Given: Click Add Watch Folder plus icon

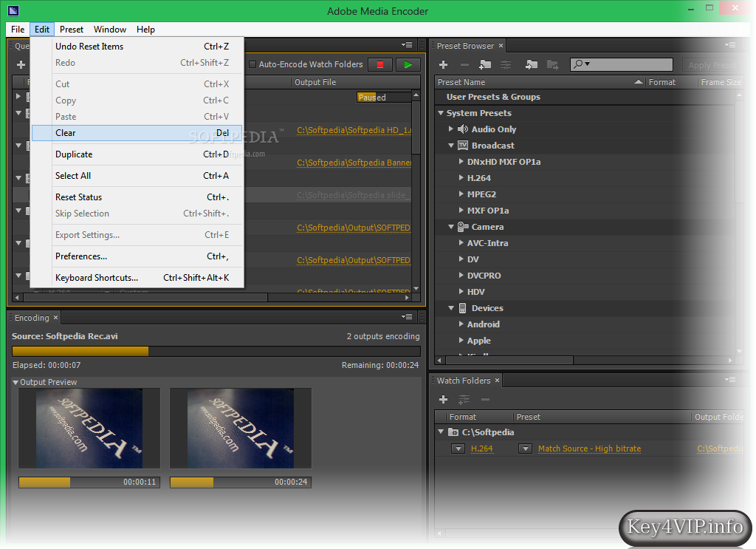Looking at the screenshot, I should pyautogui.click(x=444, y=400).
